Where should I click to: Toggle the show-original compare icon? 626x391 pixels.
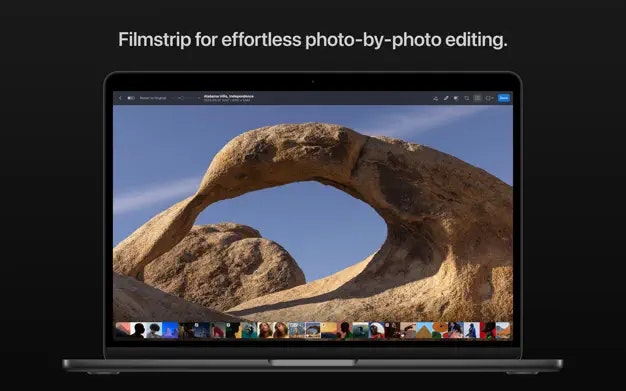point(131,98)
